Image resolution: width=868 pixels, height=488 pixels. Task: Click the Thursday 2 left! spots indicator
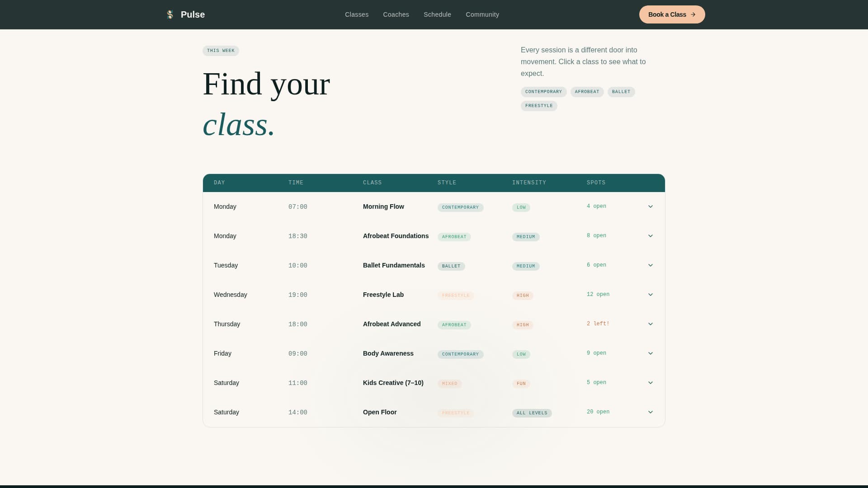[x=598, y=324]
